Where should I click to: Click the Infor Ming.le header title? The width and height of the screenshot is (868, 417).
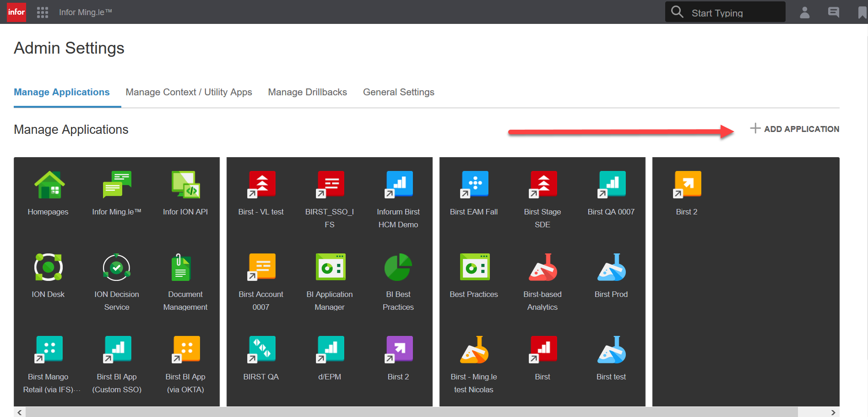pos(86,12)
